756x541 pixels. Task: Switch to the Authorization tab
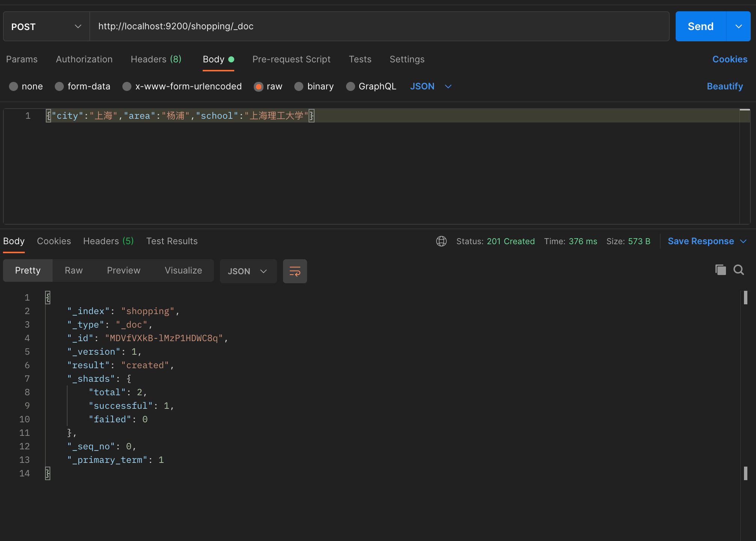84,59
